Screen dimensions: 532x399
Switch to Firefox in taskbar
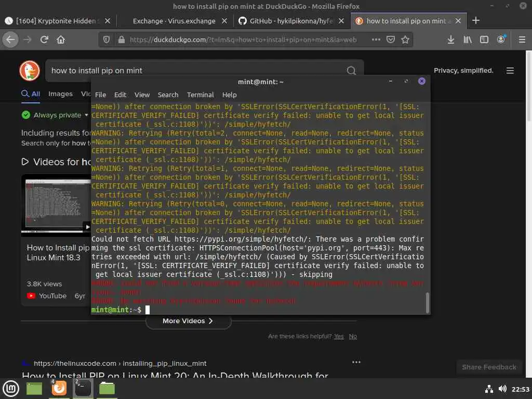click(59, 389)
